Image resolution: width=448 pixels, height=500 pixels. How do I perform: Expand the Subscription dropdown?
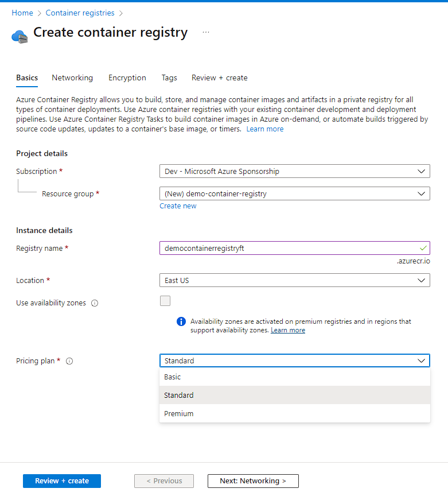(x=294, y=171)
